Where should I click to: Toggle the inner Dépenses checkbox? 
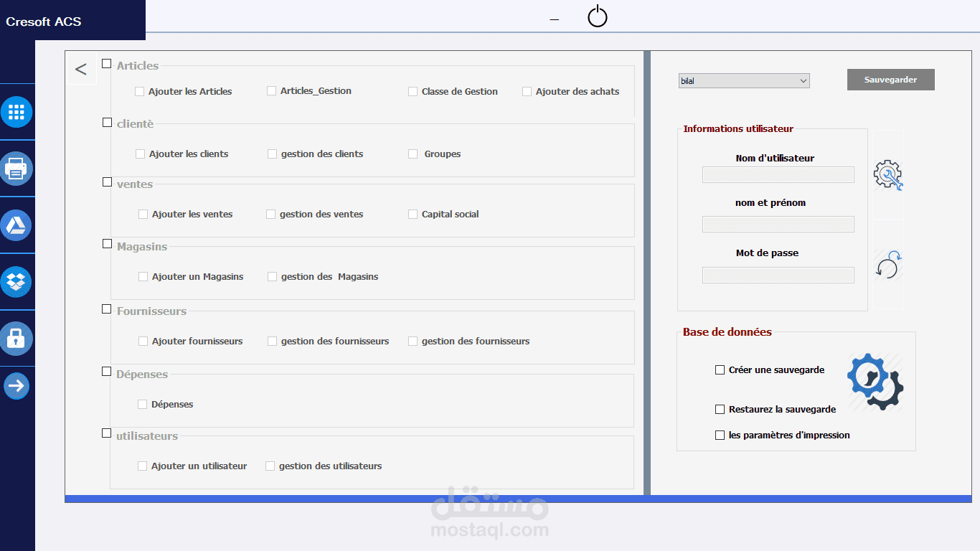tap(143, 405)
